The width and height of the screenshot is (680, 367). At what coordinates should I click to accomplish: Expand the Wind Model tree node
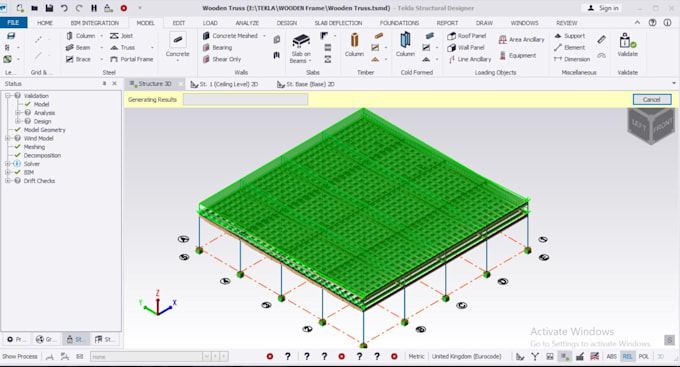(x=7, y=138)
